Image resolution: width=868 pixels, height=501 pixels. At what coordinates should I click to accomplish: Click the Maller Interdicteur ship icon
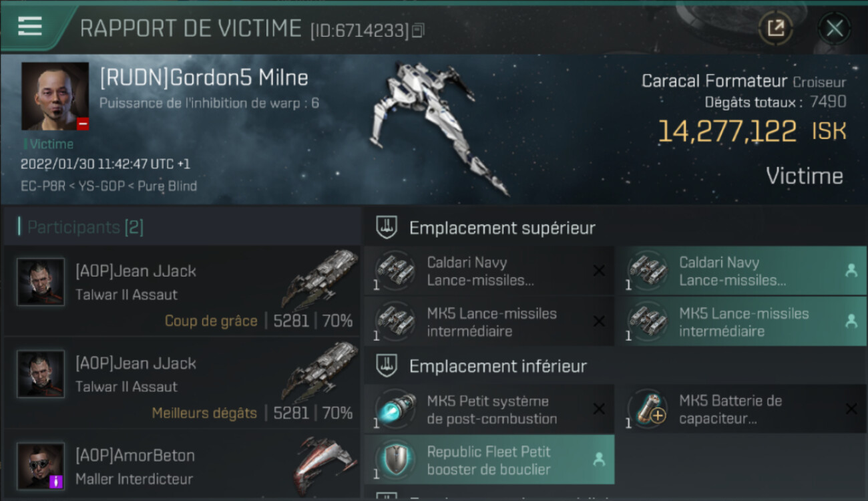coord(324,465)
